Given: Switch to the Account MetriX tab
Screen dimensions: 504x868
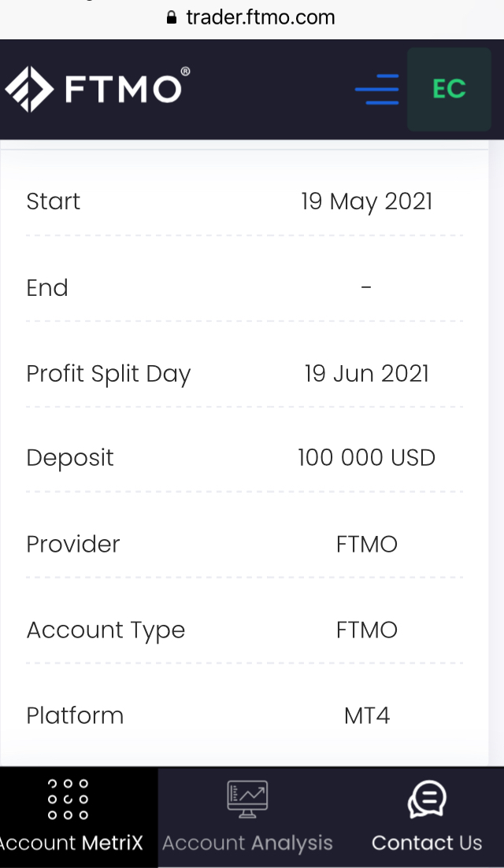Looking at the screenshot, I should pos(72,843).
